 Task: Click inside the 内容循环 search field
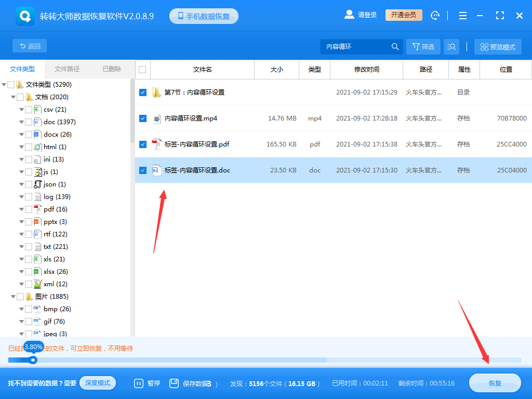358,46
